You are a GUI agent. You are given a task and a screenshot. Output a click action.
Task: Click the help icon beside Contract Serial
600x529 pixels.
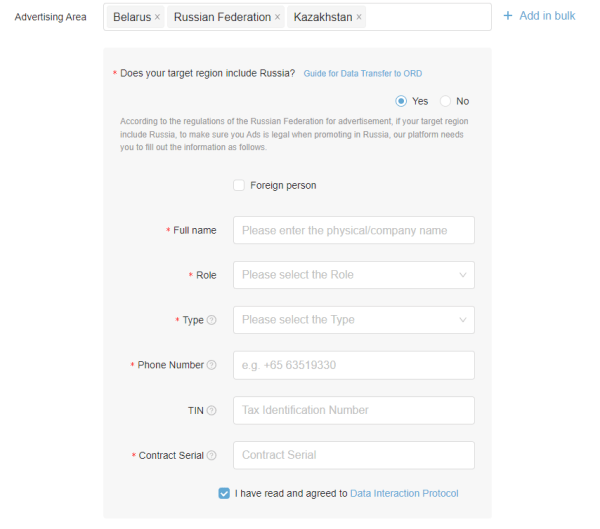click(211, 456)
